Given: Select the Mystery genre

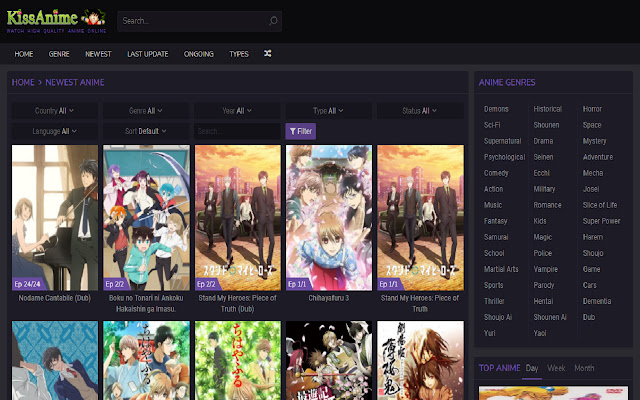Looking at the screenshot, I should [594, 141].
